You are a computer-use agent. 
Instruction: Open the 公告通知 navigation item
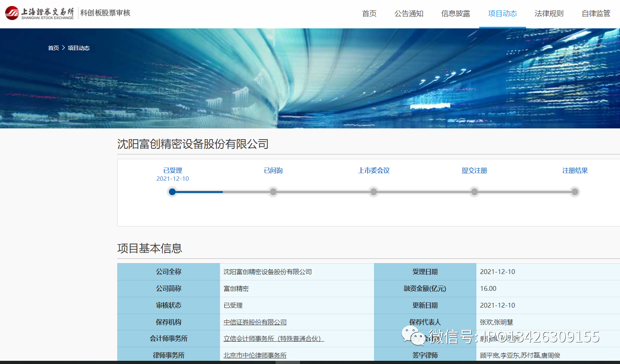click(x=409, y=14)
